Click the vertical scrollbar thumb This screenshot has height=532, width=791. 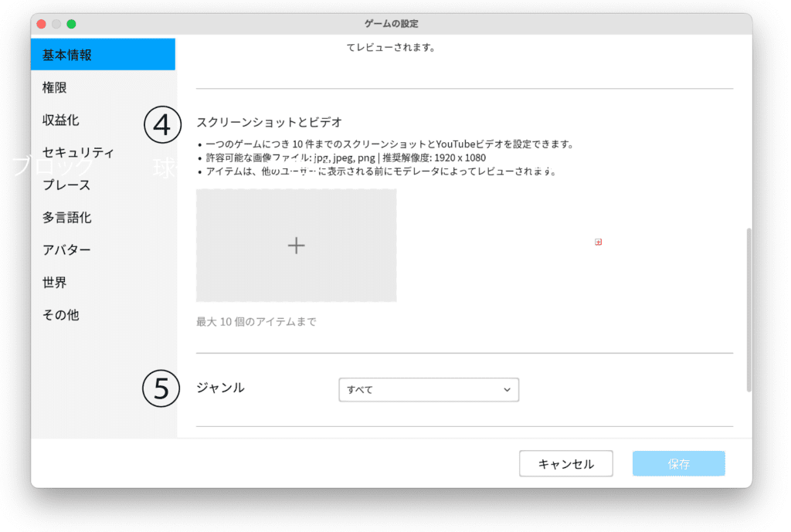click(x=747, y=309)
